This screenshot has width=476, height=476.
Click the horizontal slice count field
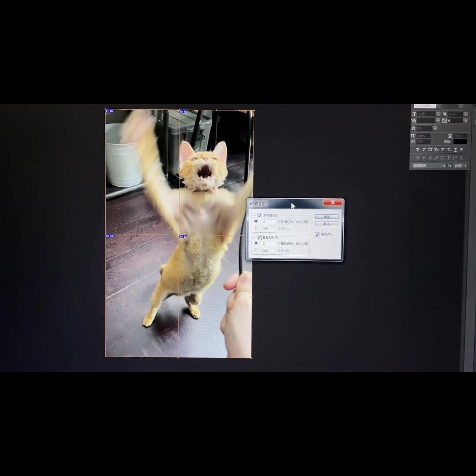coord(269,222)
